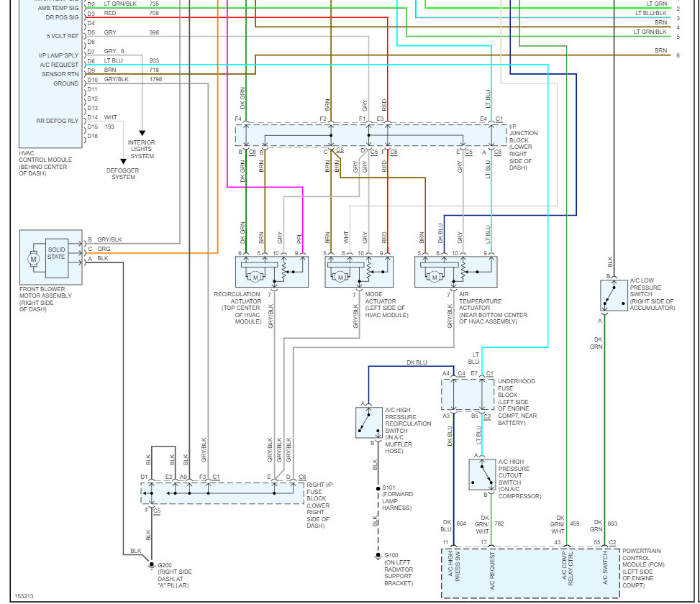Viewport: 700px width, 604px height.
Task: Click the SENSOR RTN terminal label
Action: click(x=60, y=74)
